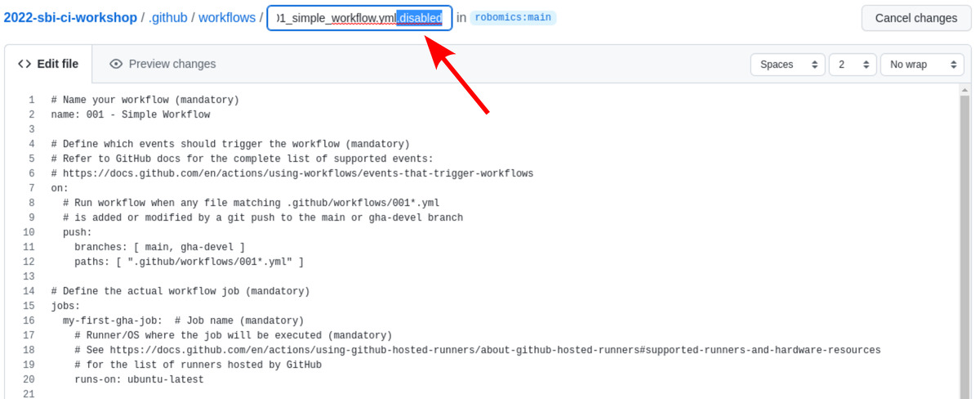Image resolution: width=980 pixels, height=399 pixels.
Task: Open the .github folder breadcrumb
Action: 167,17
